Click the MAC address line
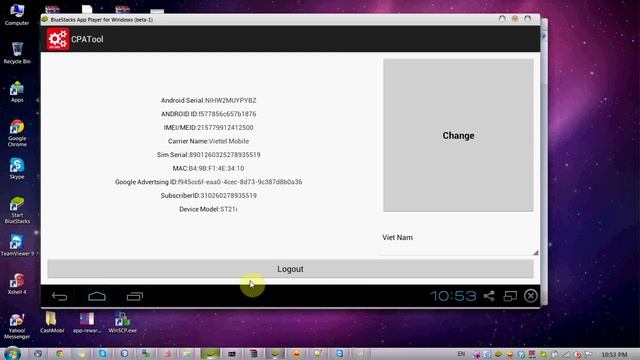Image resolution: width=640 pixels, height=360 pixels. [209, 168]
